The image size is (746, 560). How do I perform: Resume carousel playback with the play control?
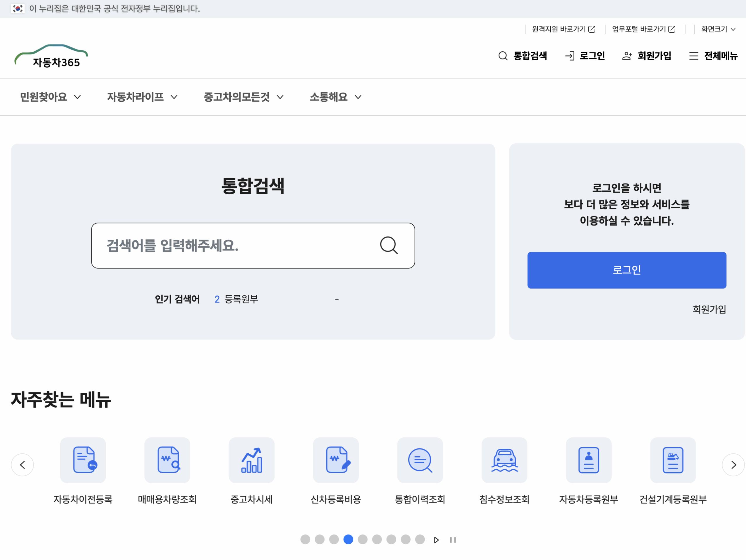[x=436, y=540]
